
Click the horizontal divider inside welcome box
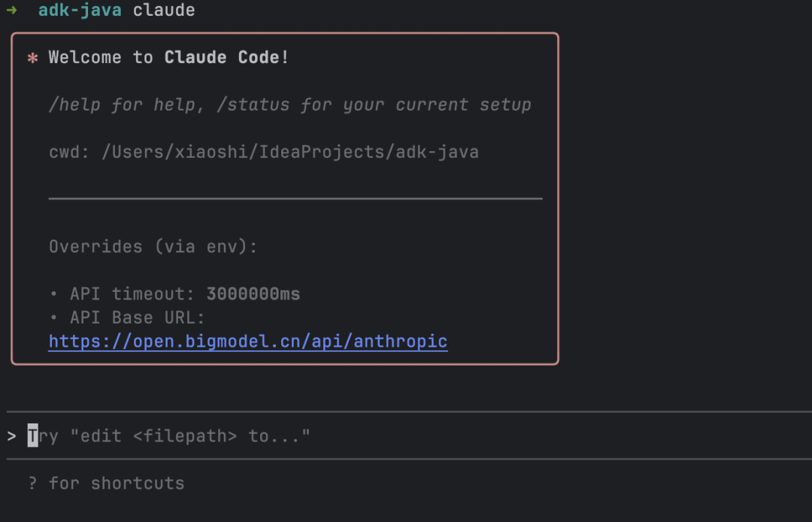tap(295, 199)
